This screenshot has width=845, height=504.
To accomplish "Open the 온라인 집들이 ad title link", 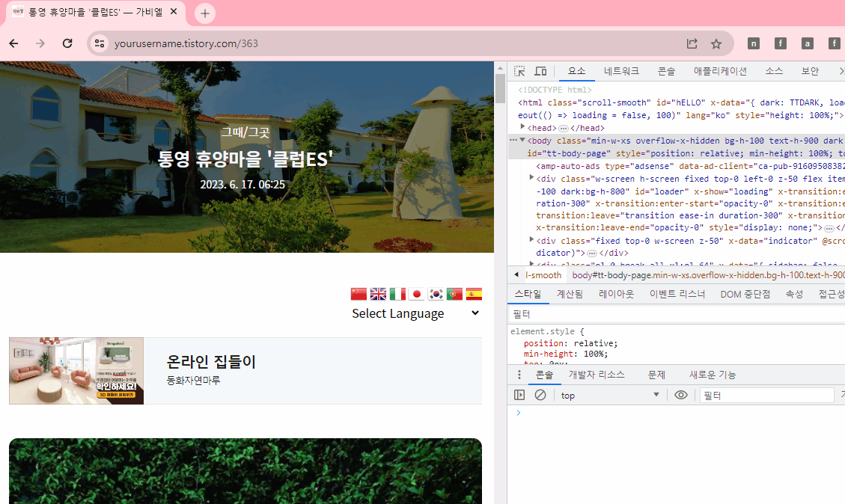I will click(211, 361).
